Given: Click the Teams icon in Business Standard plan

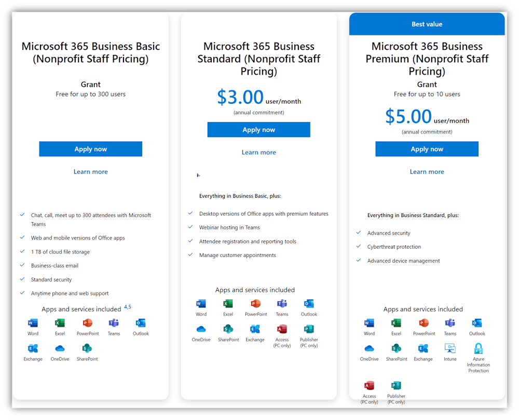Looking at the screenshot, I should click(x=282, y=304).
